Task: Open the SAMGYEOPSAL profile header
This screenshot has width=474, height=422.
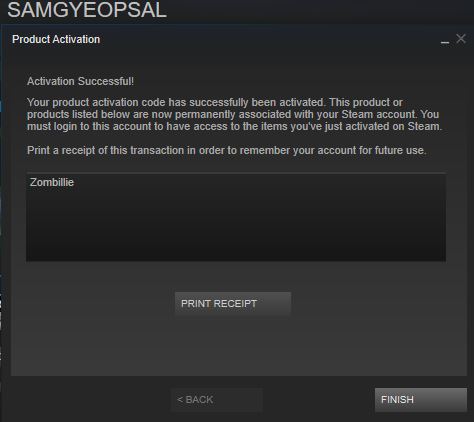Action: coord(87,10)
